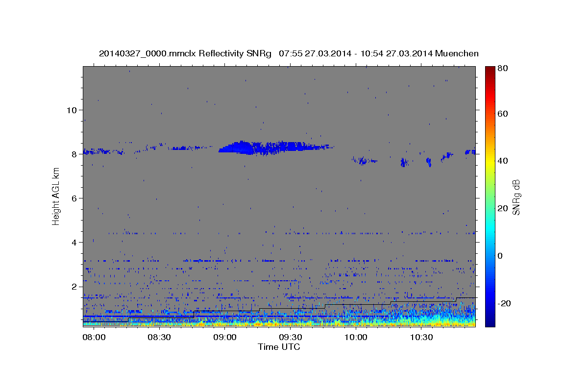Click the 'Height AGL km' axis label
588x392 pixels.
tap(56, 196)
